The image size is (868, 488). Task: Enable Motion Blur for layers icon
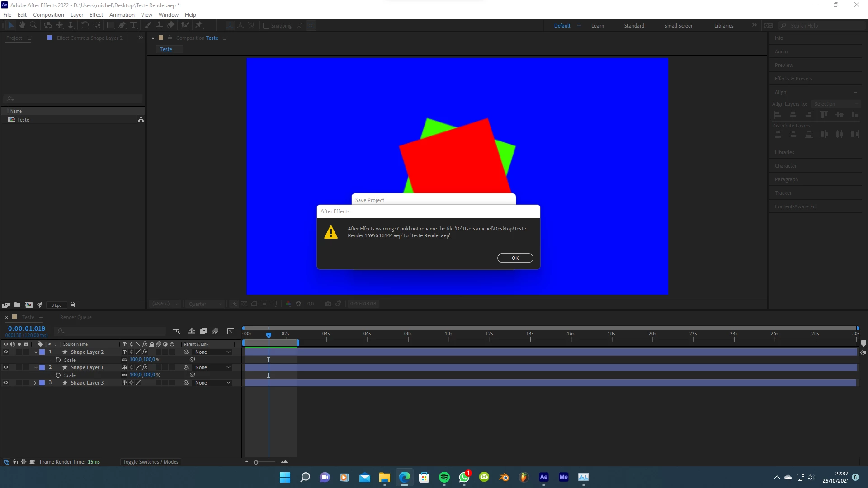(x=215, y=331)
